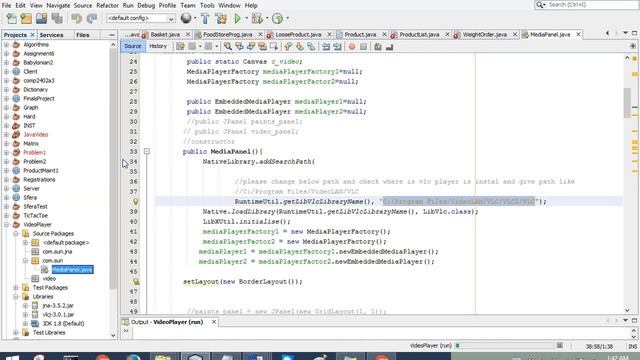This screenshot has width=640, height=360.
Task: Select the JavaVideo project
Action: tap(36, 134)
